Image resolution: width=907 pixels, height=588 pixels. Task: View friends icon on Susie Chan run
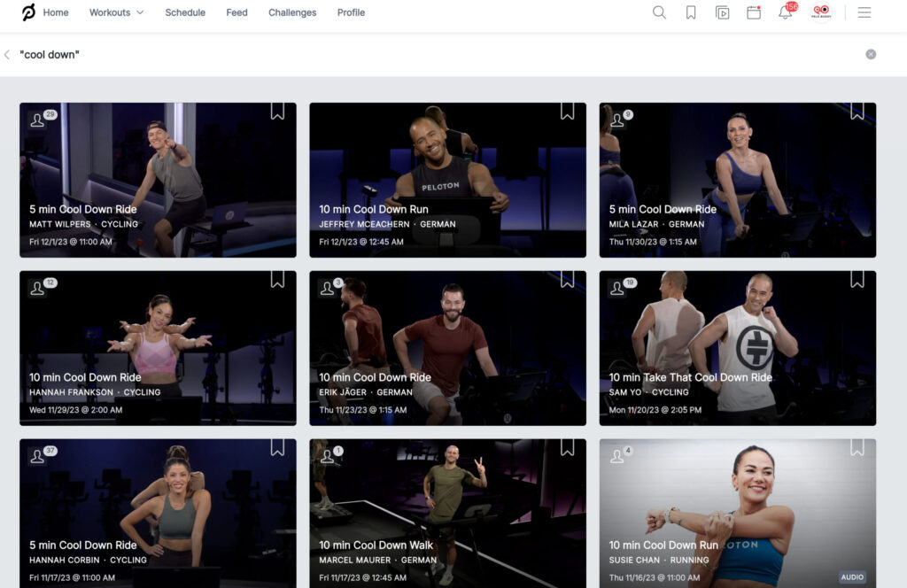point(617,456)
